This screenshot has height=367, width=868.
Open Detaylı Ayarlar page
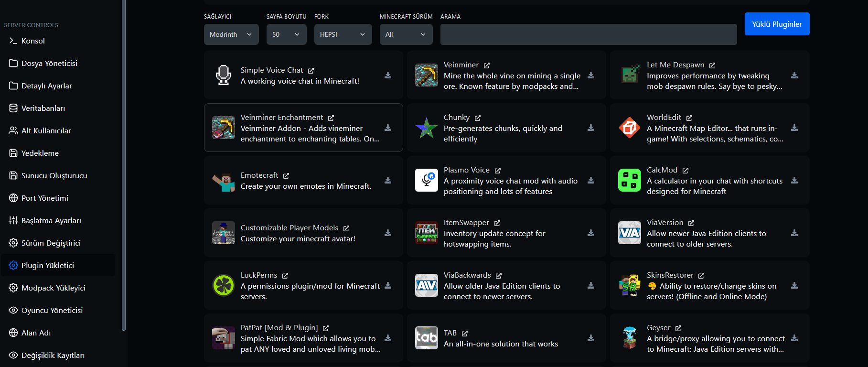[58, 86]
